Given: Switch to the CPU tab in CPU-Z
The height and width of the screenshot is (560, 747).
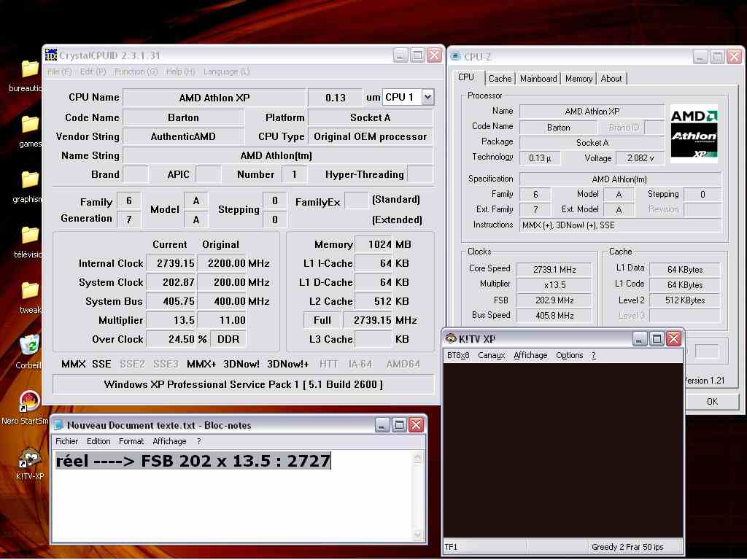Looking at the screenshot, I should [x=466, y=77].
